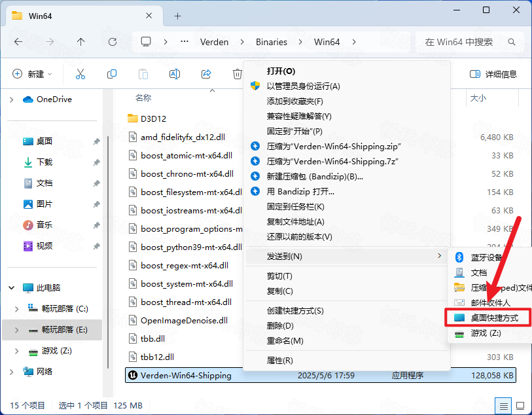The height and width of the screenshot is (415, 532).
Task: Select the amd_fidelityfx_dx12.dll file
Action: (x=177, y=137)
